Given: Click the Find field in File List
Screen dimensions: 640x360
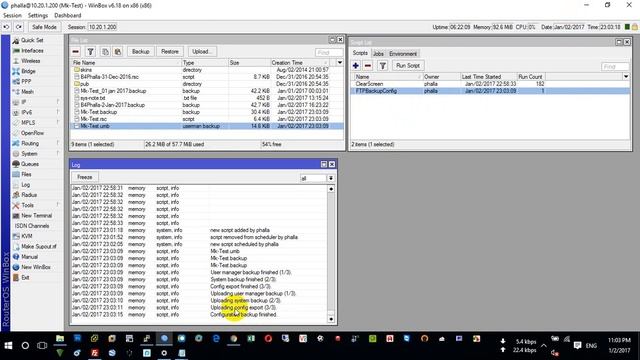Looking at the screenshot, I should coord(329,53).
